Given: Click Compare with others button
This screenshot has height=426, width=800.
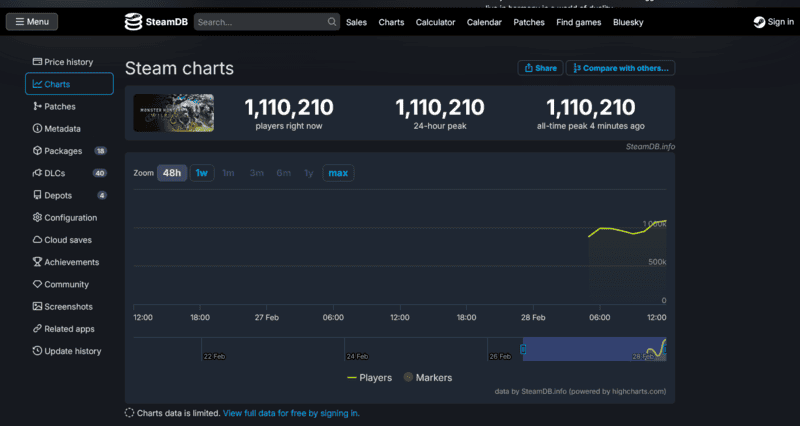Looking at the screenshot, I should click(x=620, y=68).
